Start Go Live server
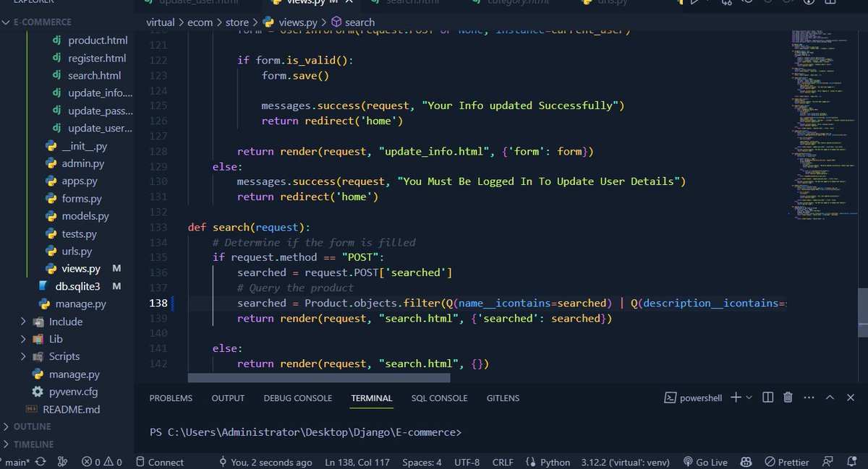The width and height of the screenshot is (868, 469). 705,462
